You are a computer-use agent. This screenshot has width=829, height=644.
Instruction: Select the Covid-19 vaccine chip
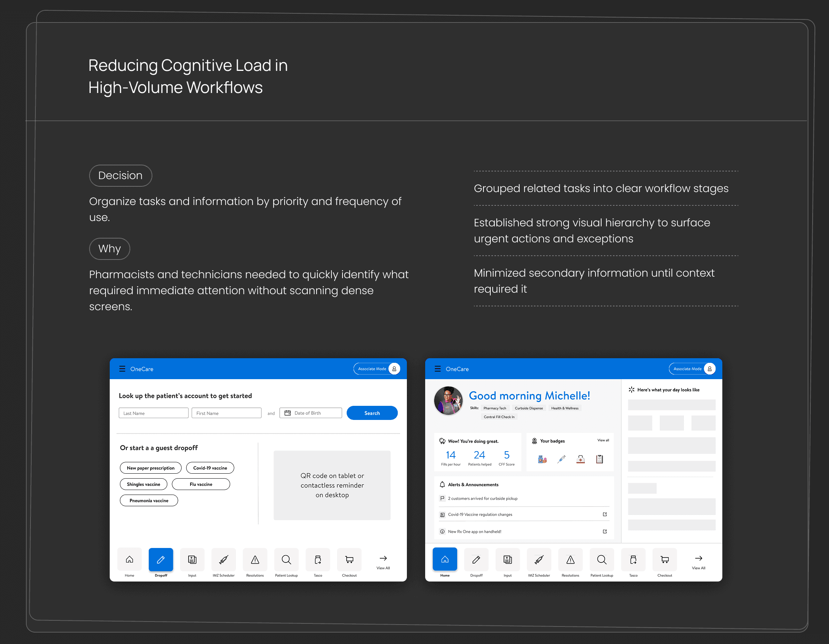point(210,468)
